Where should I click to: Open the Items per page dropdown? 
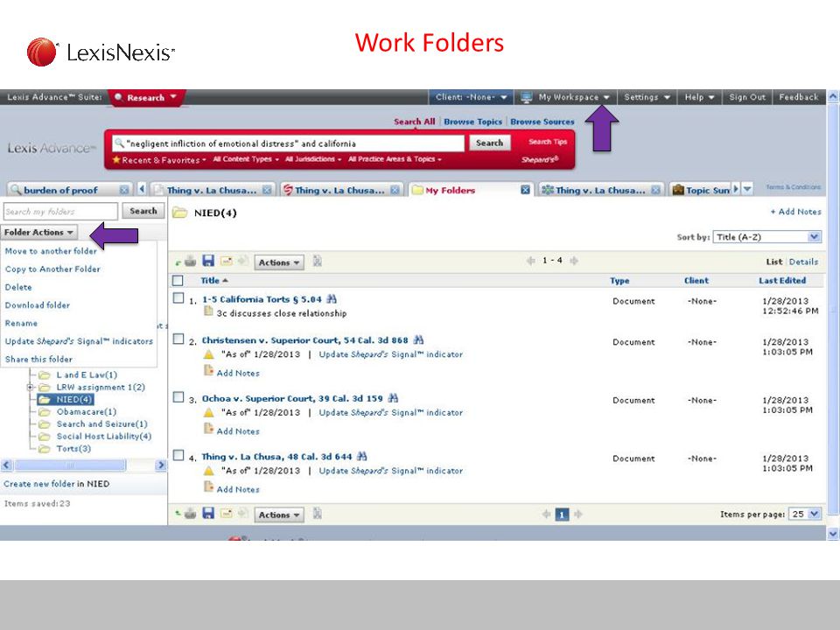point(805,514)
